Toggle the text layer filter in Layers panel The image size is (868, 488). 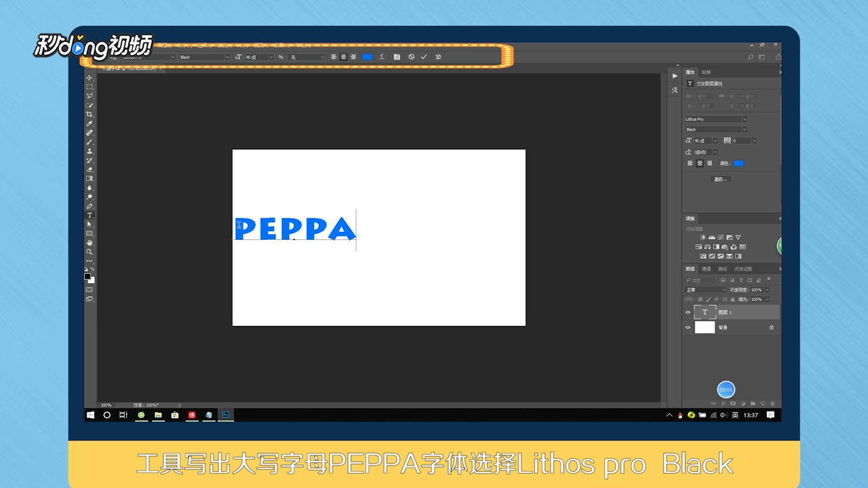(x=741, y=280)
